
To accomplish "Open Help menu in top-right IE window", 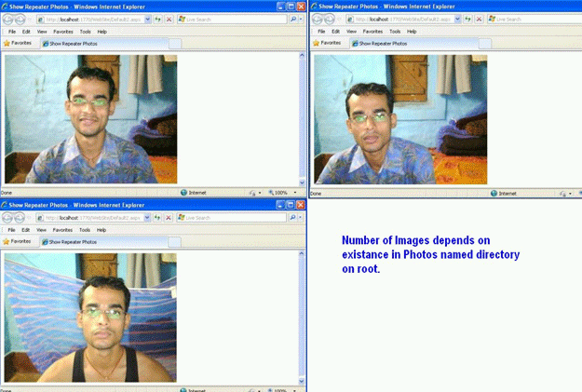I will pyautogui.click(x=412, y=31).
